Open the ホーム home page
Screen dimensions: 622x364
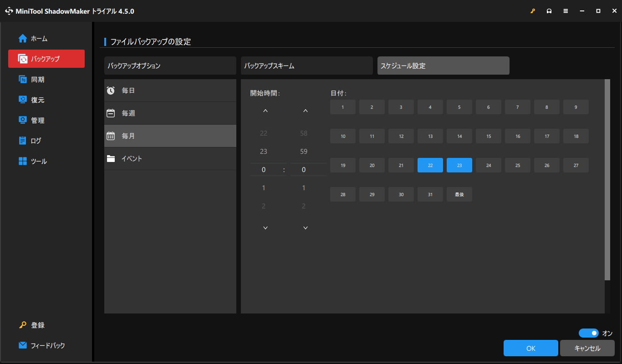pos(46,39)
